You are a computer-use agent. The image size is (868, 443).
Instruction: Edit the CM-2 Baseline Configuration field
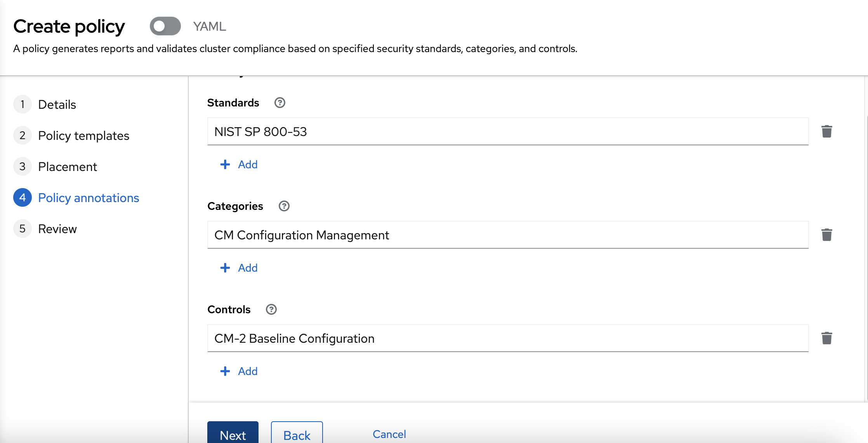pos(508,338)
